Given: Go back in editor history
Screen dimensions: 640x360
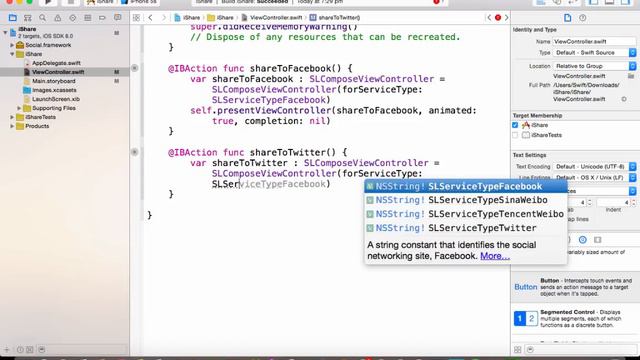Looking at the screenshot, I should [151, 18].
